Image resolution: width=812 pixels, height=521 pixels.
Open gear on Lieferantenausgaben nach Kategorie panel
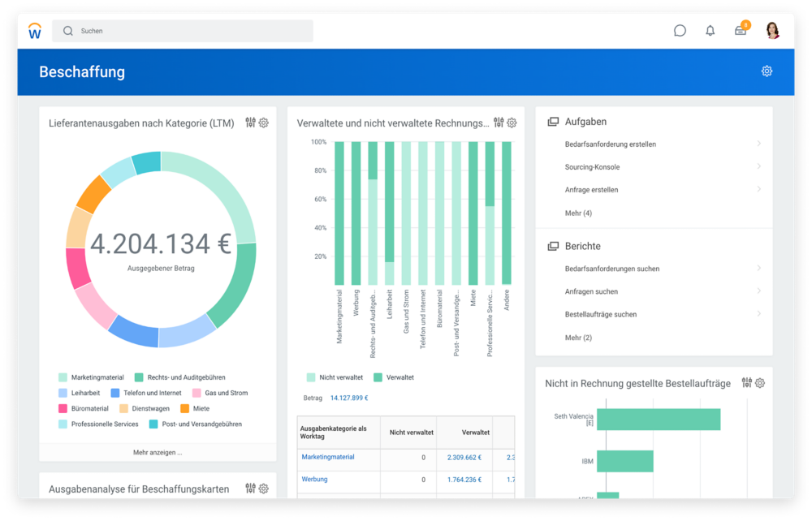point(264,123)
